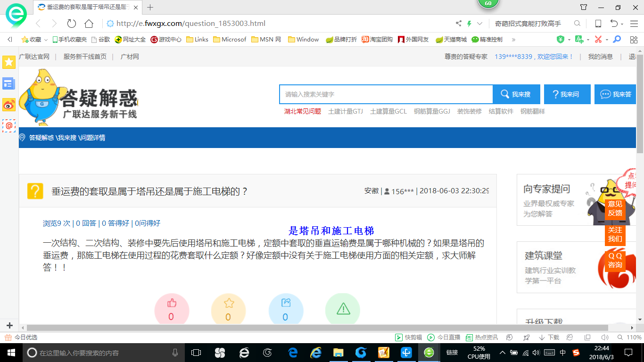Screen dimensions: 644x362
Task: Open Internet Explorer taskbar icon
Action: click(315, 353)
